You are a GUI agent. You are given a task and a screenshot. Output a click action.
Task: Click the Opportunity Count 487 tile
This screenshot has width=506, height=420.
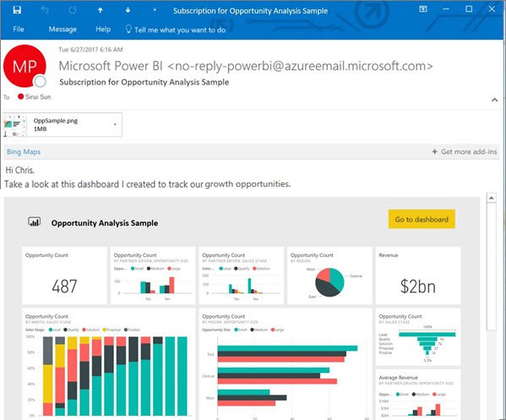point(64,275)
